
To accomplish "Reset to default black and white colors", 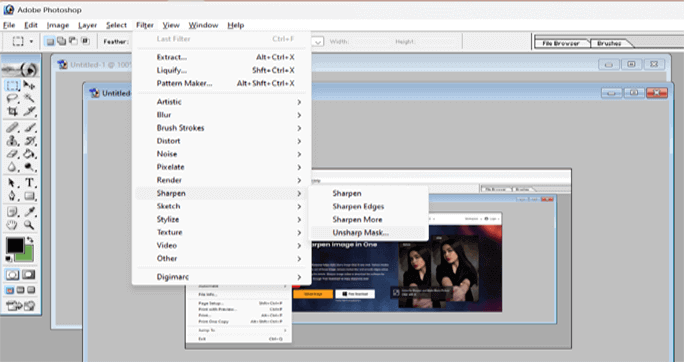I will [9, 259].
